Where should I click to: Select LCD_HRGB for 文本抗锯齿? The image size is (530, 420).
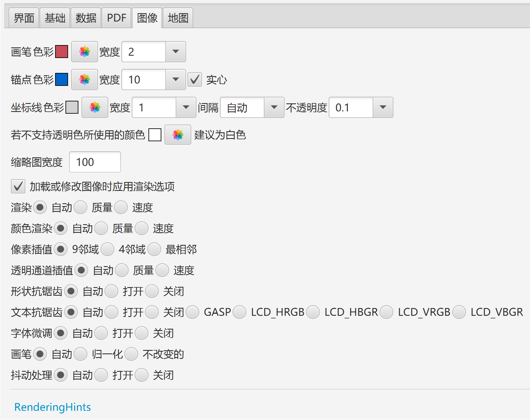[239, 312]
